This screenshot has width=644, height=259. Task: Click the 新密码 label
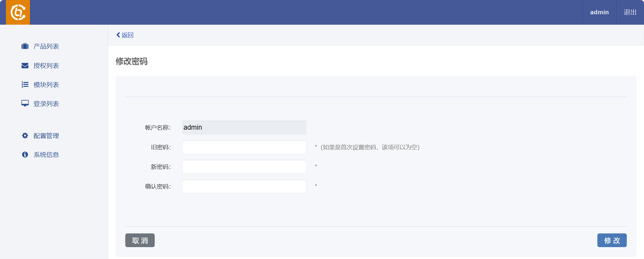(x=161, y=167)
